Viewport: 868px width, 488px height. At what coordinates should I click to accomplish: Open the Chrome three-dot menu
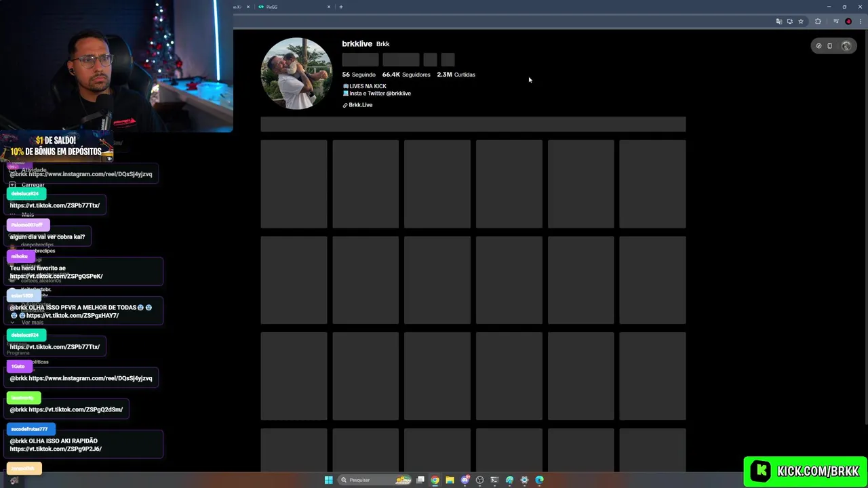point(860,22)
